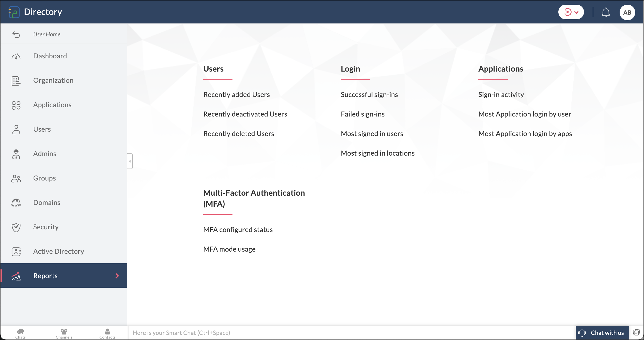
Task: Open Chats in bottom bar
Action: click(x=20, y=333)
